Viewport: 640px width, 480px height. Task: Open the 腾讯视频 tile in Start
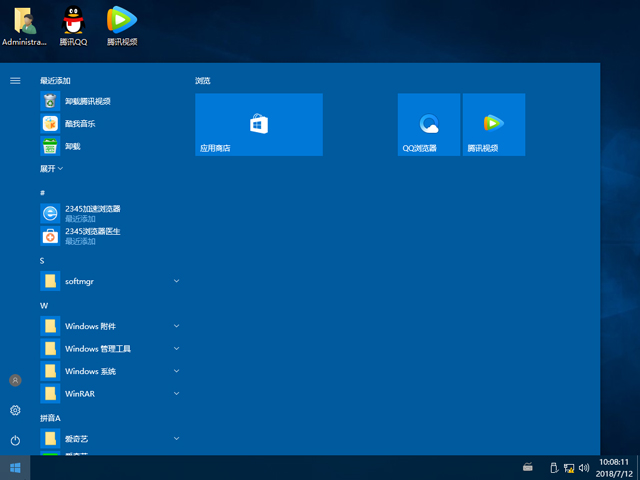pyautogui.click(x=493, y=125)
